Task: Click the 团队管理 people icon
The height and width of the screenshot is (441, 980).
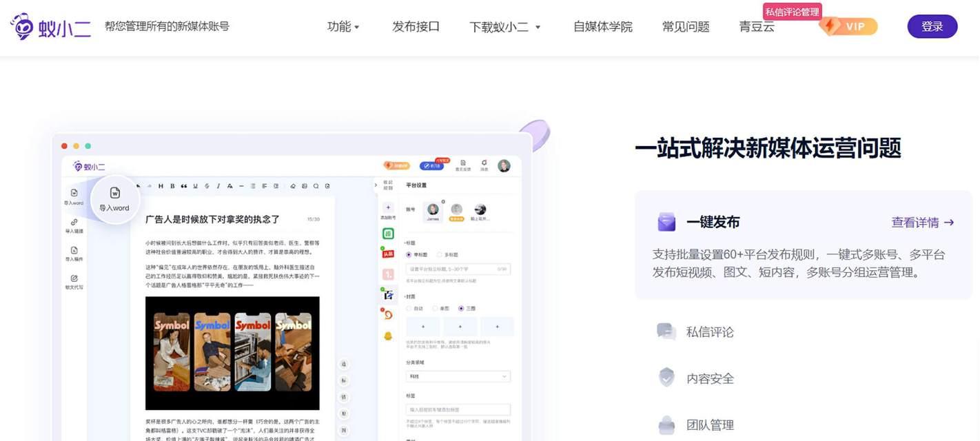Action: pyautogui.click(x=666, y=424)
